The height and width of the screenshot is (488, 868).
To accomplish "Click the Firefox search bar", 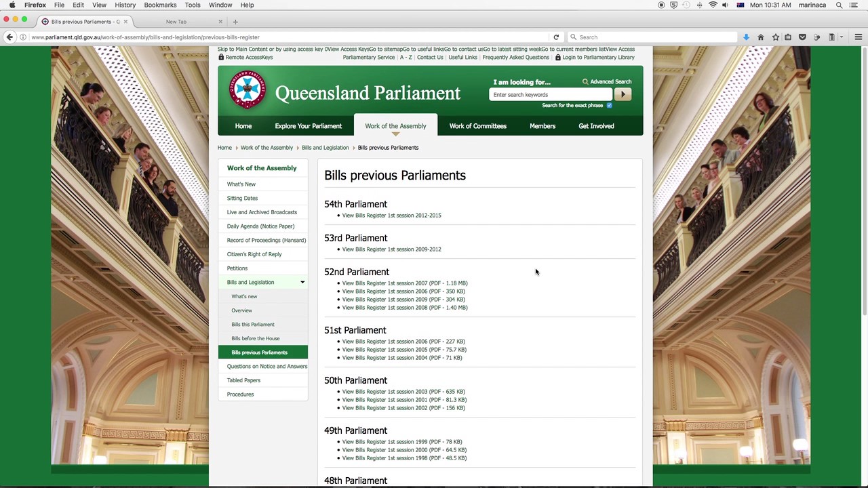I will pyautogui.click(x=652, y=37).
